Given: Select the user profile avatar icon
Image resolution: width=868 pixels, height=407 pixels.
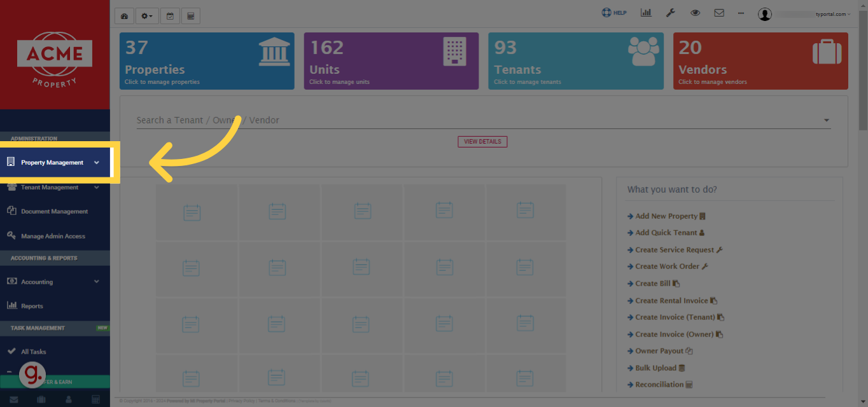Looking at the screenshot, I should [x=765, y=14].
